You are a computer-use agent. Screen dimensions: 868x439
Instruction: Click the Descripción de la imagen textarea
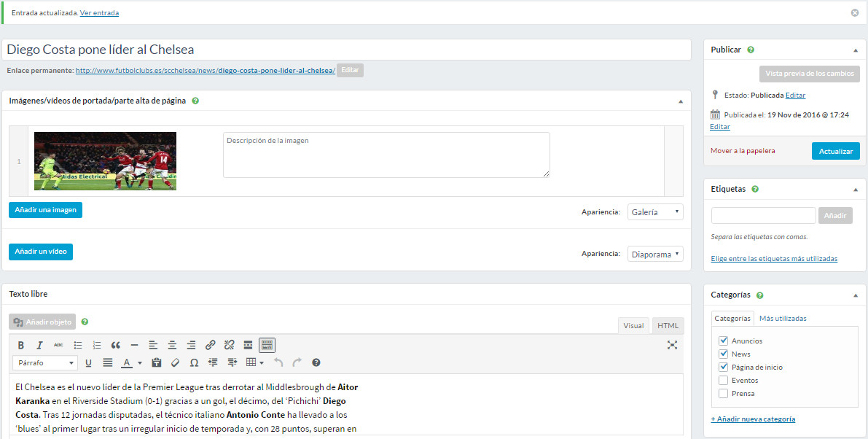(x=386, y=155)
